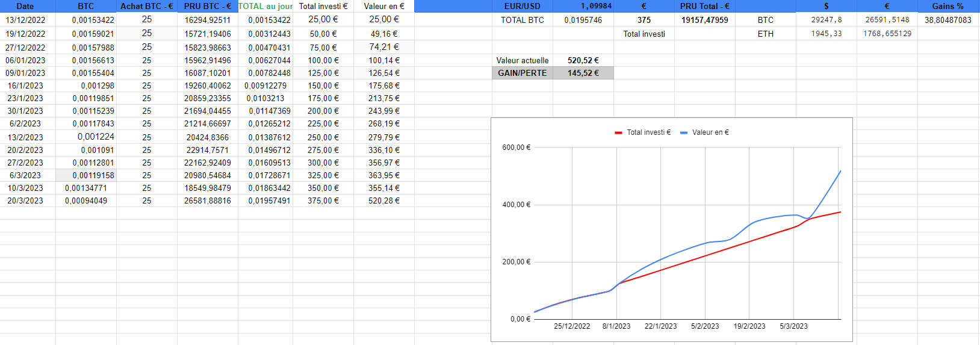Click the blue 'Valeur en €' chart legend
This screenshot has height=345, width=980.
(704, 132)
